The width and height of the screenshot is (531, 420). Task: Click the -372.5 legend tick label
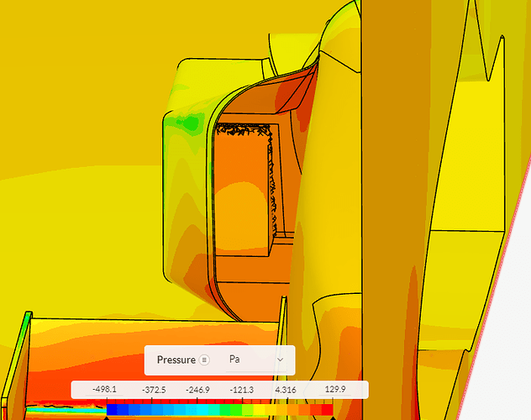(154, 391)
